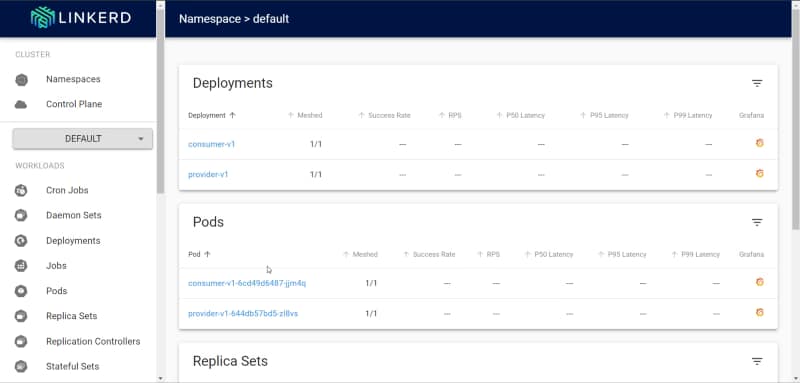Open Control Plane page
This screenshot has height=383, width=800.
[x=74, y=104]
